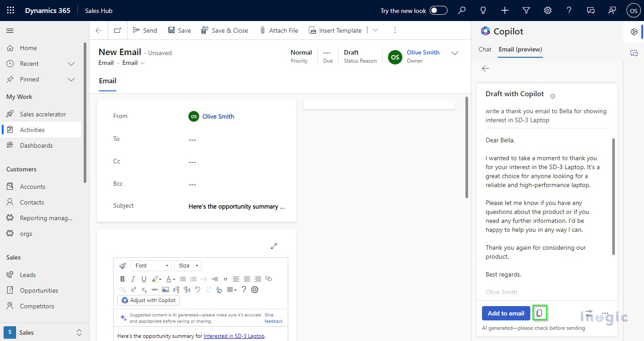
Task: Open the Font dropdown
Action: (x=151, y=266)
